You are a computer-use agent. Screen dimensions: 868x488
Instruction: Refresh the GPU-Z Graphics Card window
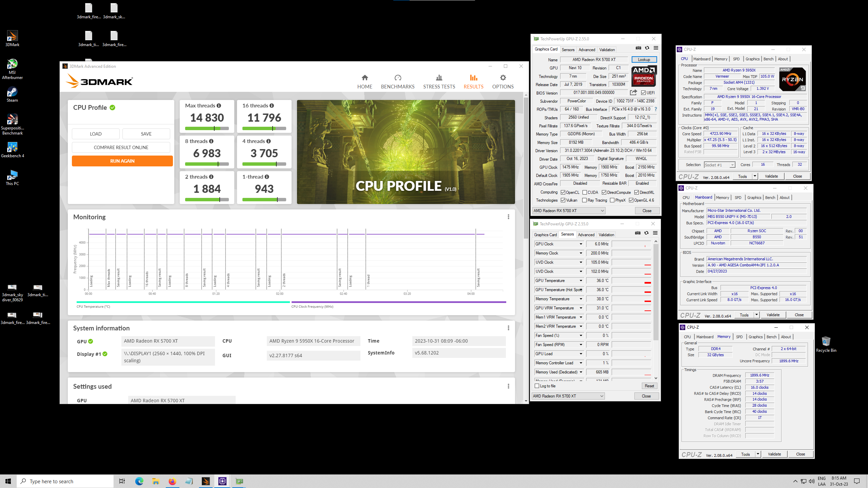[x=647, y=48]
